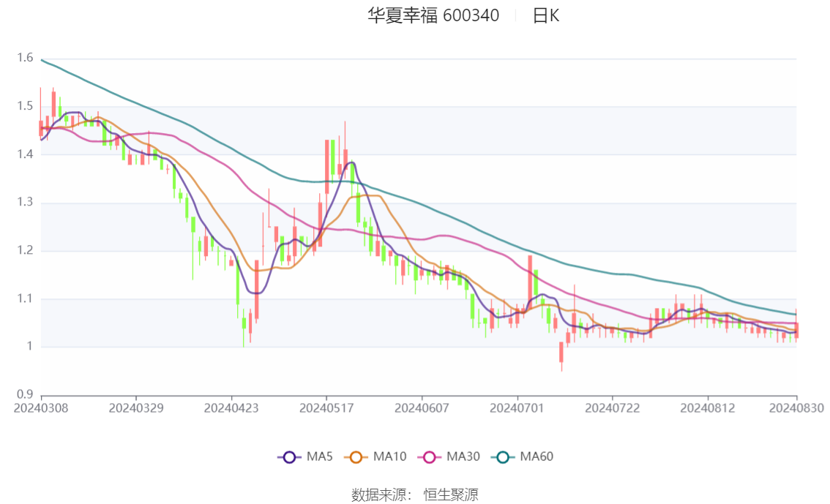Select the 20240329 x-axis date label
The width and height of the screenshot is (830, 504).
click(x=136, y=408)
